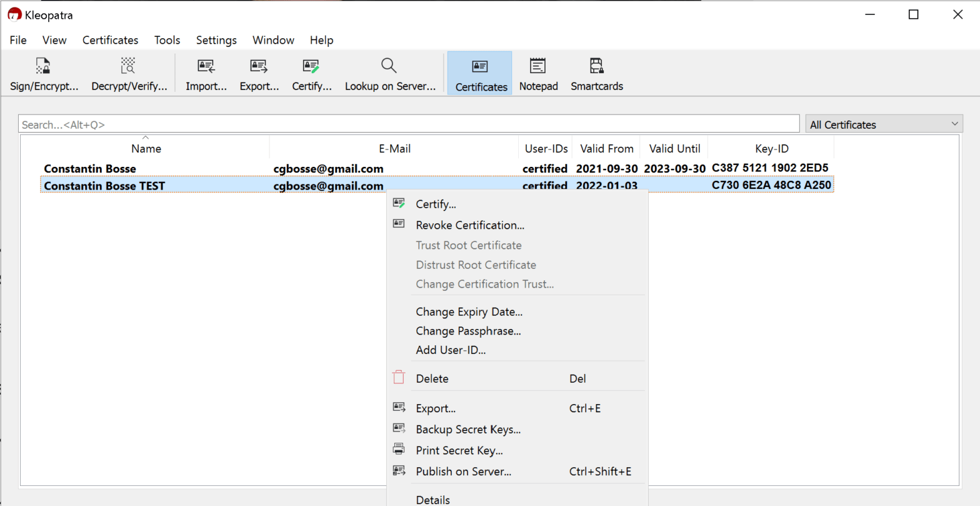
Task: Click the Decrypt/Verify toolbar icon
Action: tap(128, 66)
